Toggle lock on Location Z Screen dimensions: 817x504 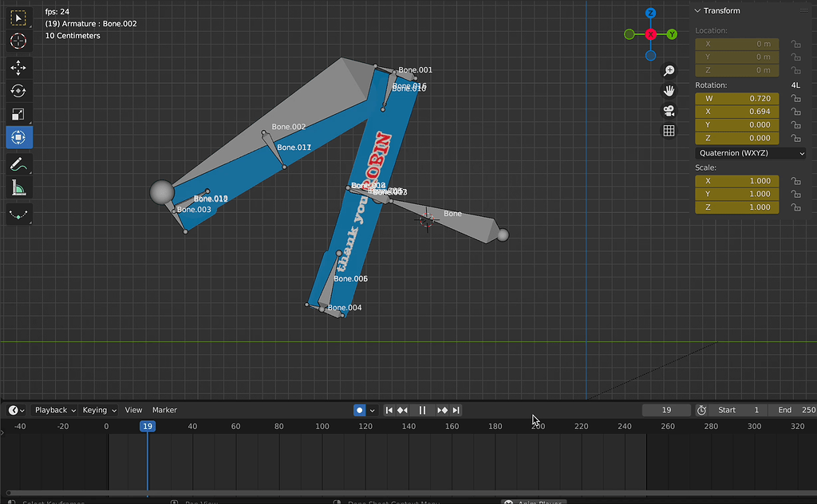pyautogui.click(x=795, y=70)
